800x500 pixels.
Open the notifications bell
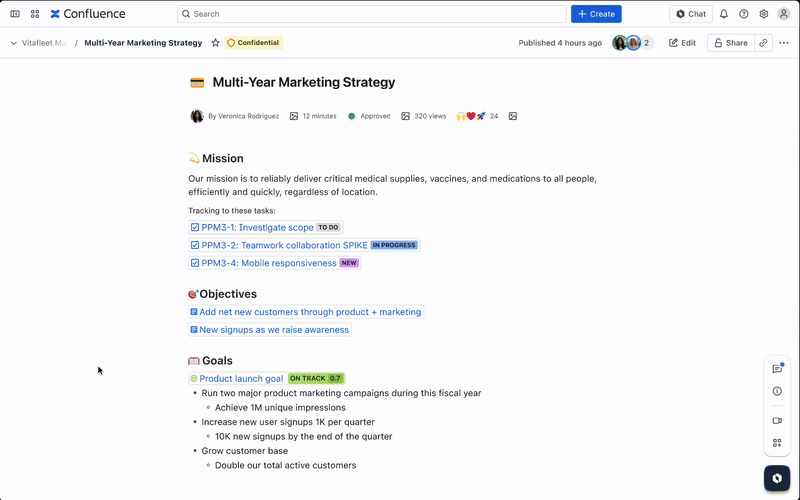(724, 14)
